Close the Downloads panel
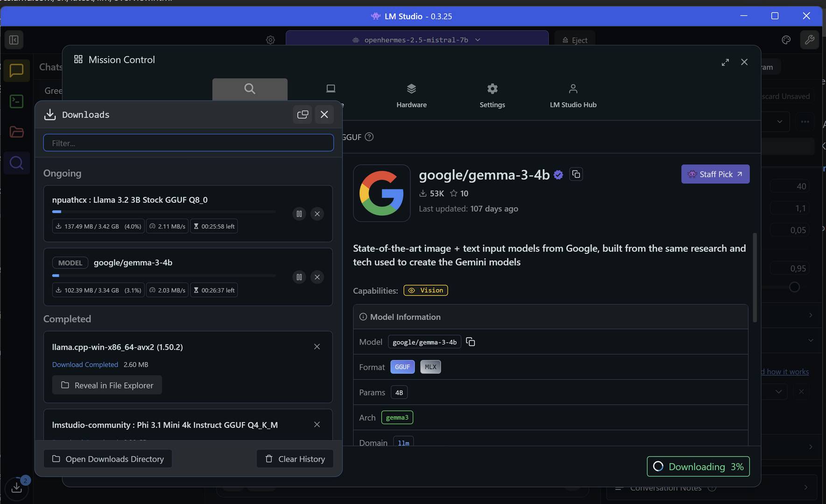Image resolution: width=826 pixels, height=504 pixels. (x=324, y=114)
